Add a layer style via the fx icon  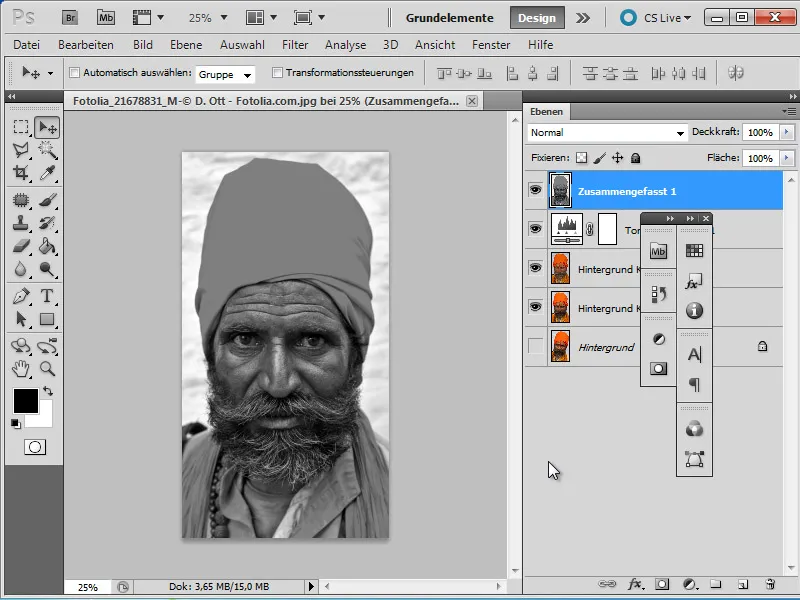[634, 584]
